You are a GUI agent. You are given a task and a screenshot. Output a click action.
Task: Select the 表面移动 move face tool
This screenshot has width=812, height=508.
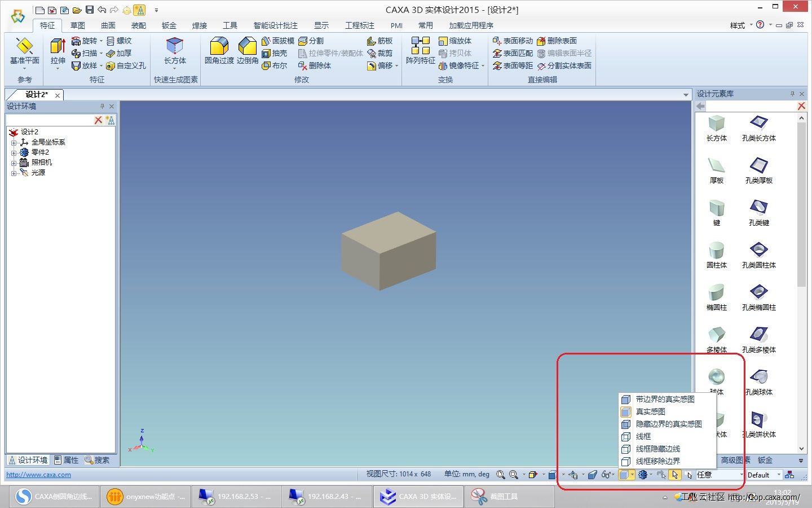pos(513,41)
